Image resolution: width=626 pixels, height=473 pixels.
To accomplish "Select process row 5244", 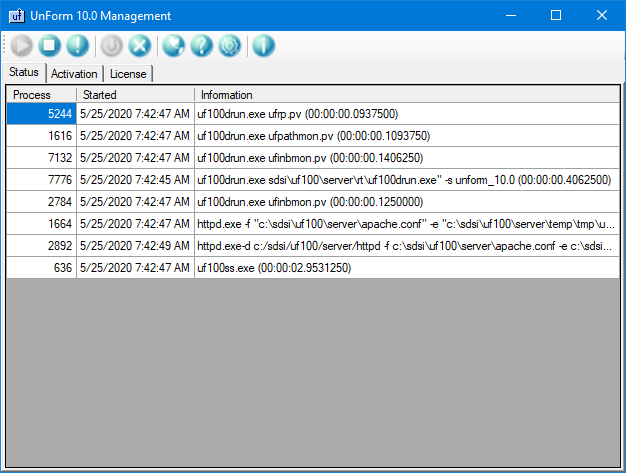I will pos(300,114).
